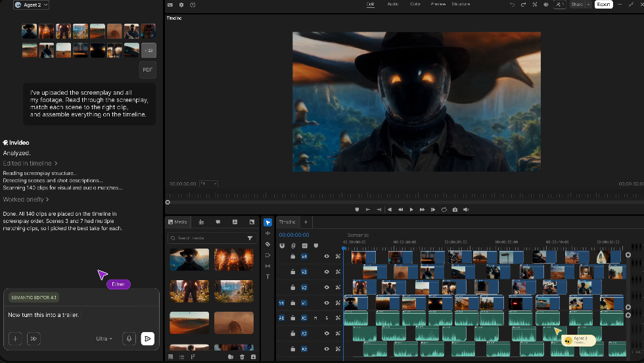Rewind the preview playback

[x=400, y=210]
